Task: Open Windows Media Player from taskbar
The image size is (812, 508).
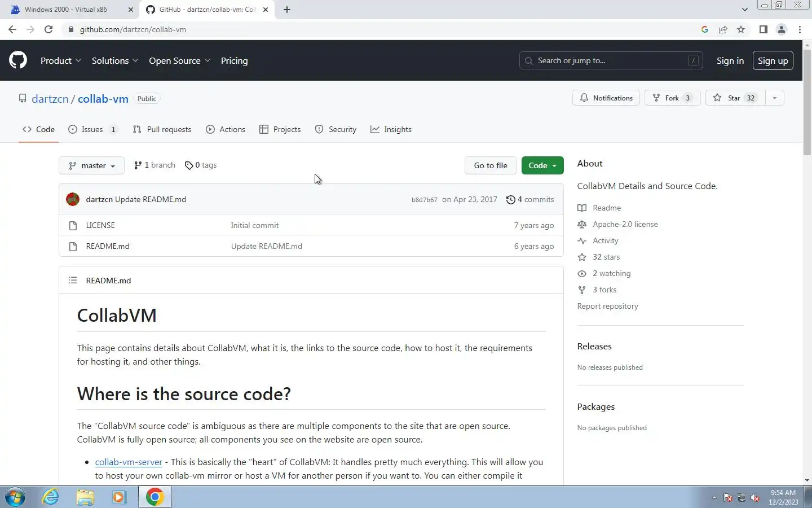Action: pyautogui.click(x=119, y=497)
